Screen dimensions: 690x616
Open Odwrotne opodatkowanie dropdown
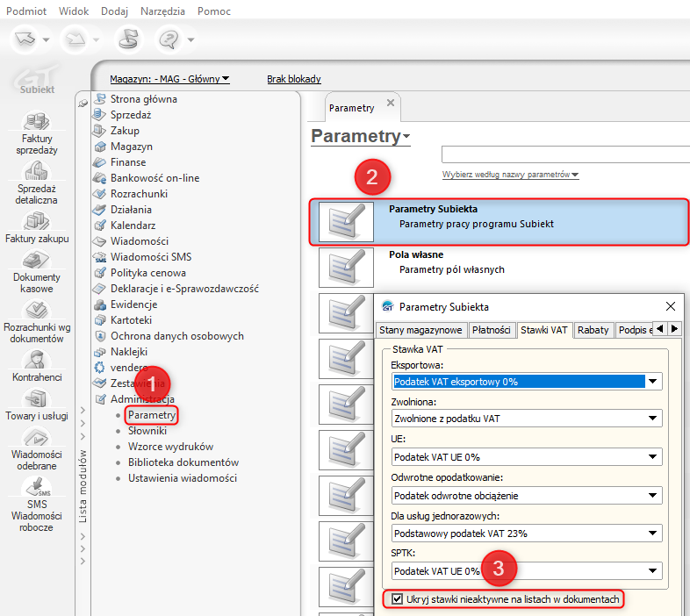click(527, 496)
